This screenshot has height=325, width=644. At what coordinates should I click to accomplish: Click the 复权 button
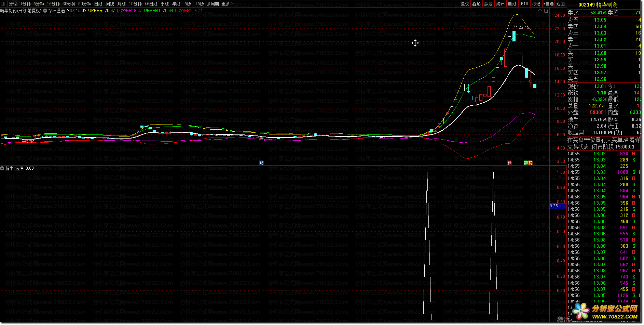click(x=465, y=4)
